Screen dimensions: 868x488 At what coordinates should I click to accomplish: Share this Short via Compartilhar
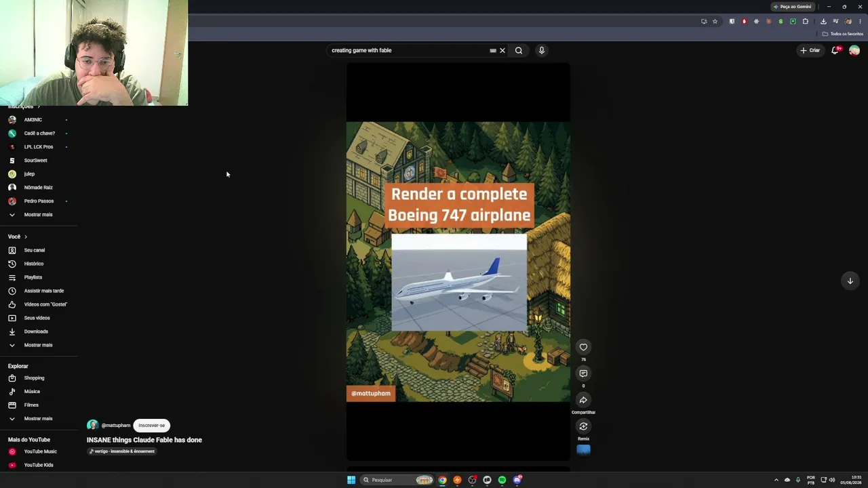coord(583,400)
